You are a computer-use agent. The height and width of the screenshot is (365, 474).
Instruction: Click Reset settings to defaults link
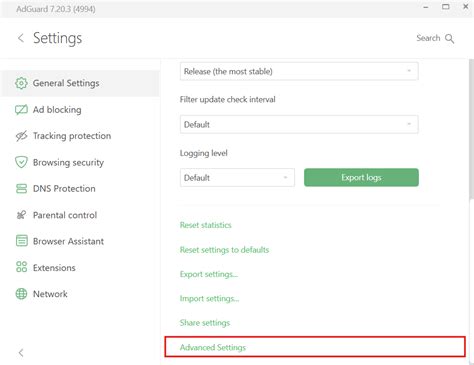(x=224, y=250)
